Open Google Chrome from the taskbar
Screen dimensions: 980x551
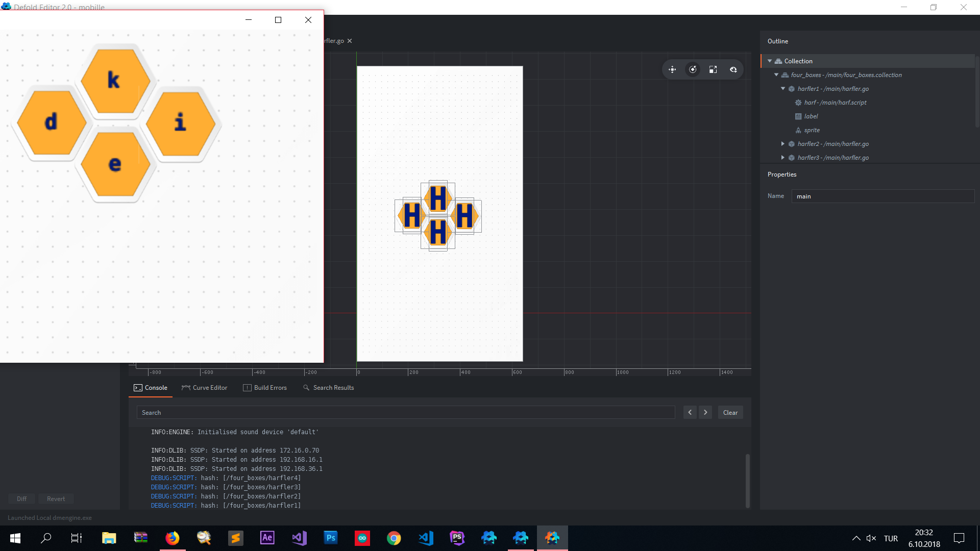coord(394,538)
